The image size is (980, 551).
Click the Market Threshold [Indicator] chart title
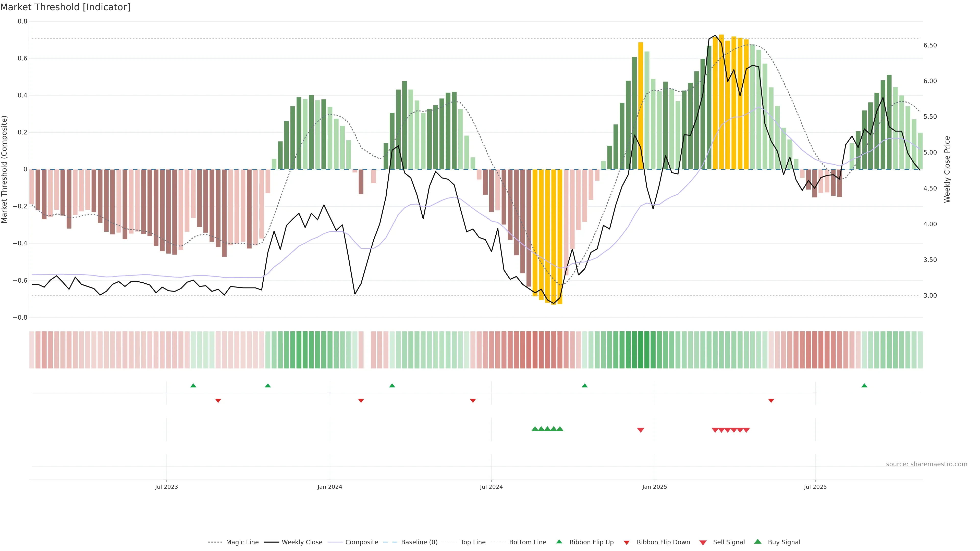[65, 7]
